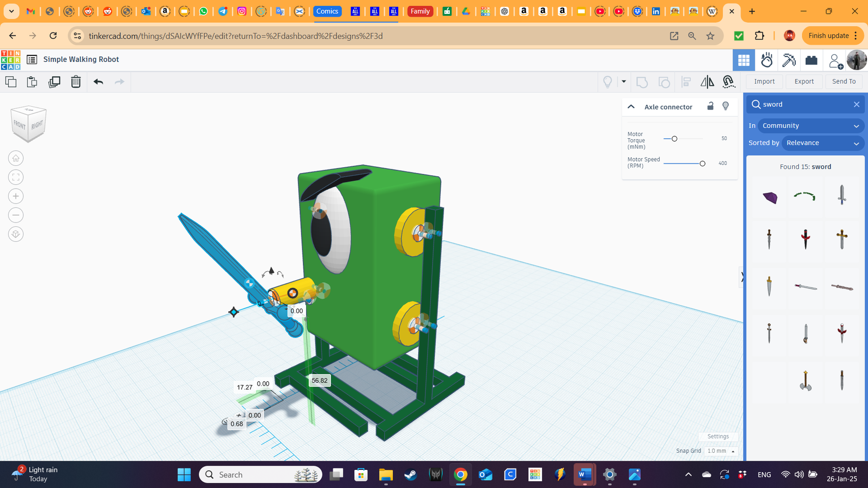Click the Import button
The image size is (868, 488).
pyautogui.click(x=764, y=81)
